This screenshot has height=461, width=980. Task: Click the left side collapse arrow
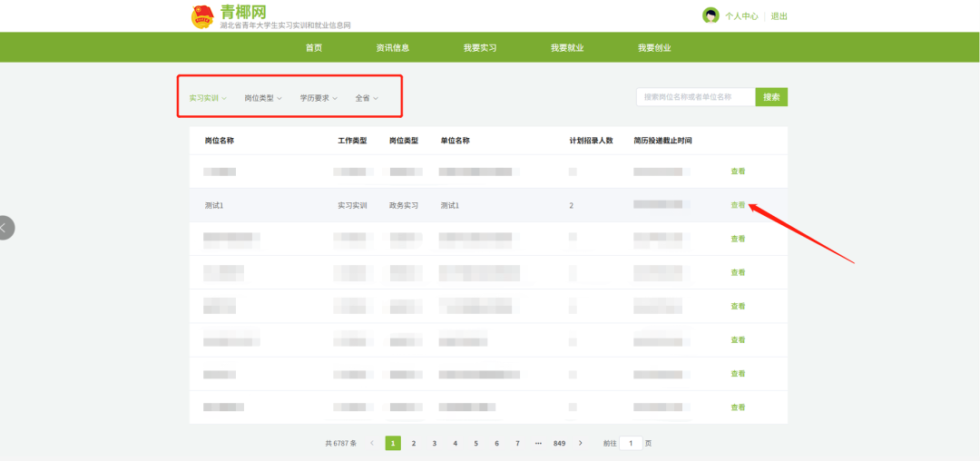5,228
